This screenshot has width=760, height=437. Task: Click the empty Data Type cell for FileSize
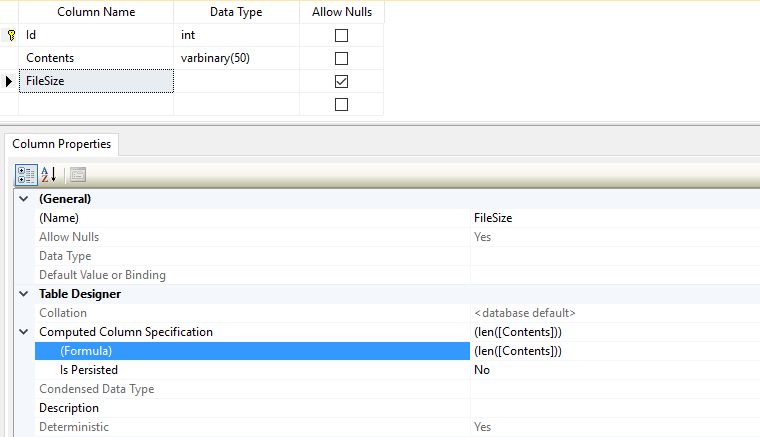click(236, 81)
